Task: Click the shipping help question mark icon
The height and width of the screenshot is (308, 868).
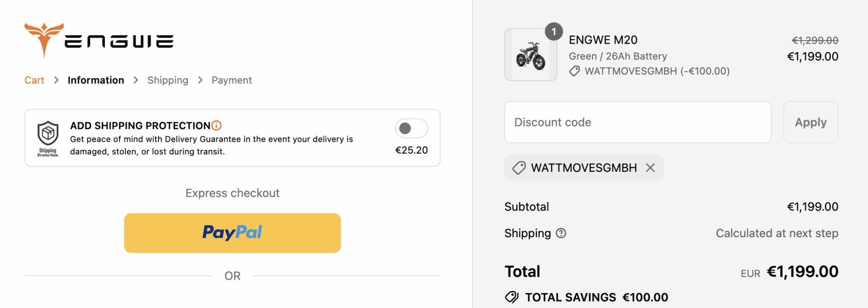Action: [x=561, y=233]
